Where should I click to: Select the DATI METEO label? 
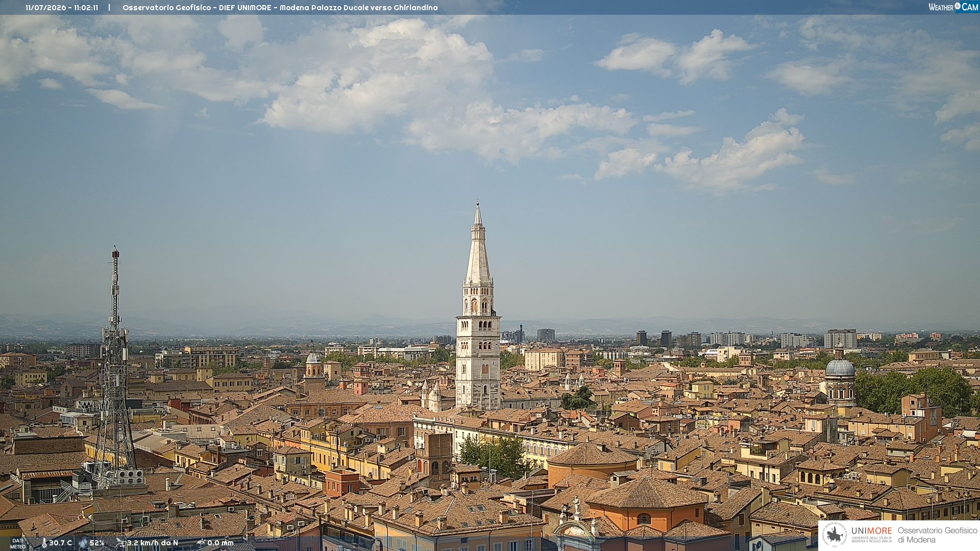click(18, 544)
